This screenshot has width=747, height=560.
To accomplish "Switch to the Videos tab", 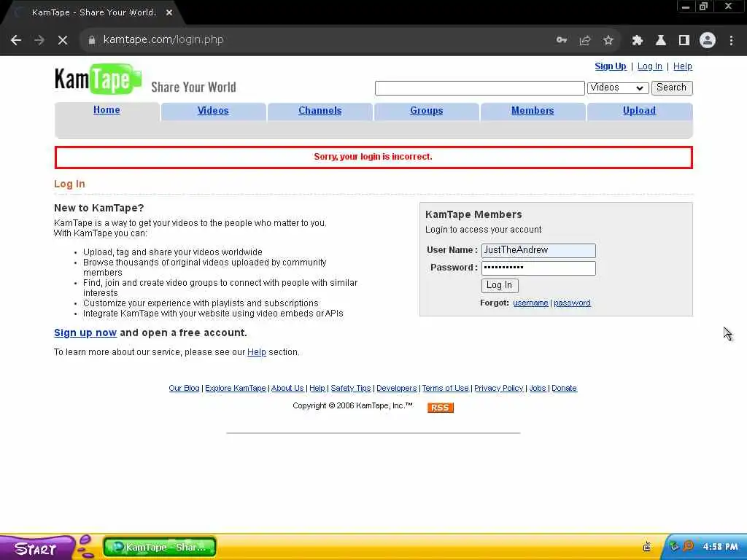I will [213, 111].
